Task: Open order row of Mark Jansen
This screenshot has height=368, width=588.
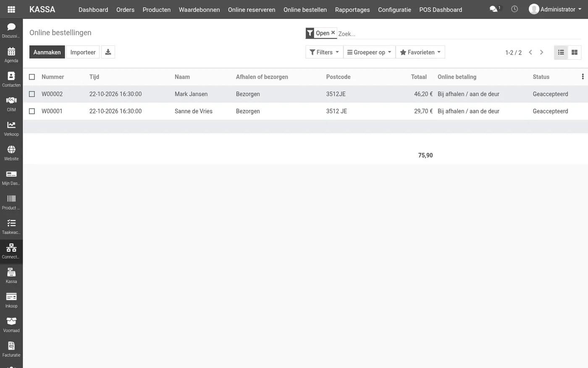Action: click(305, 94)
